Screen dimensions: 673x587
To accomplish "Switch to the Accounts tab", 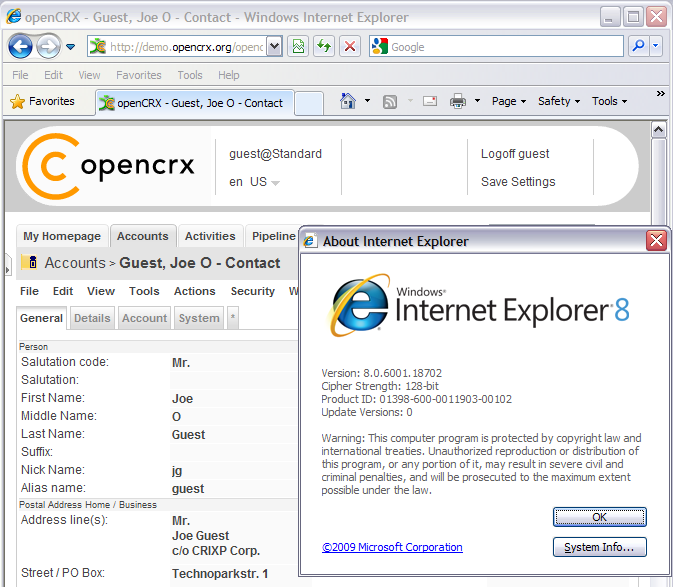I will pos(143,236).
